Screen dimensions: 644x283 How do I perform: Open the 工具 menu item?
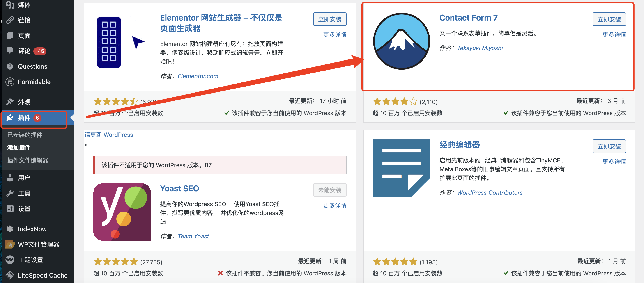pyautogui.click(x=24, y=193)
